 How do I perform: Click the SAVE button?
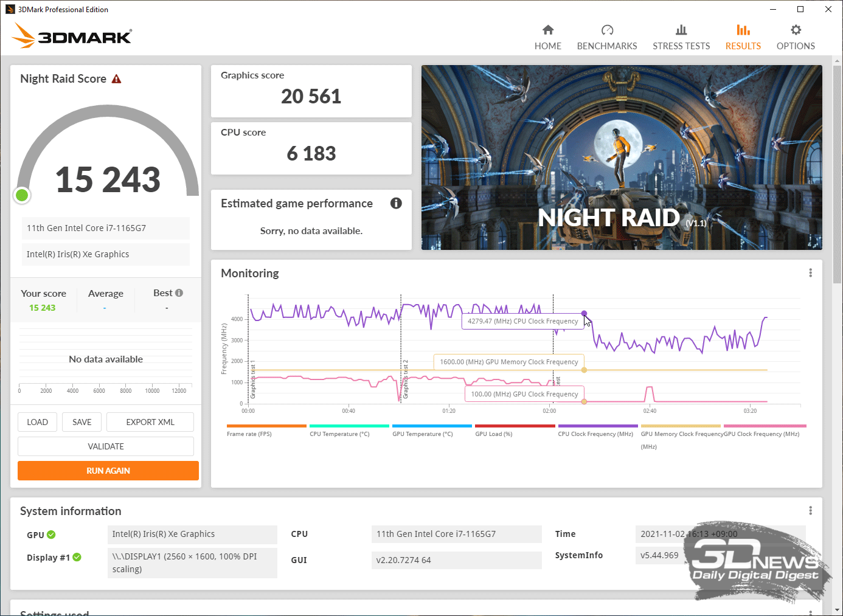pos(82,422)
